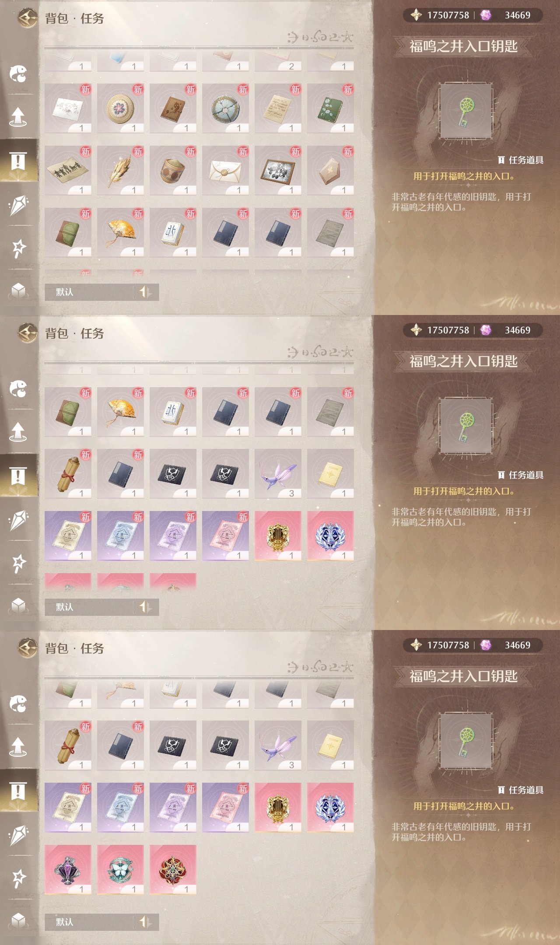Viewport: 560px width, 945px height.
Task: Open the green floral notebook item
Action: point(330,108)
